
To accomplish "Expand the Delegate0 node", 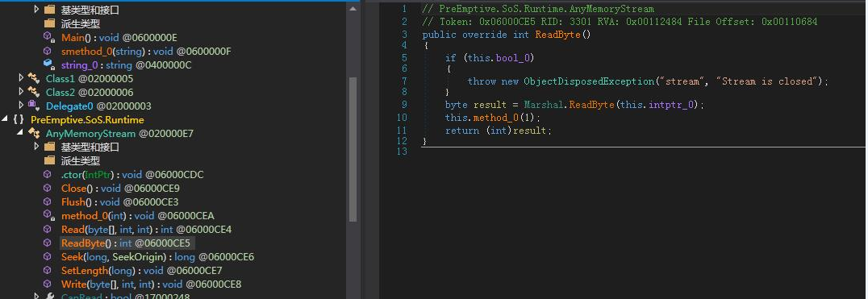I will tap(22, 106).
